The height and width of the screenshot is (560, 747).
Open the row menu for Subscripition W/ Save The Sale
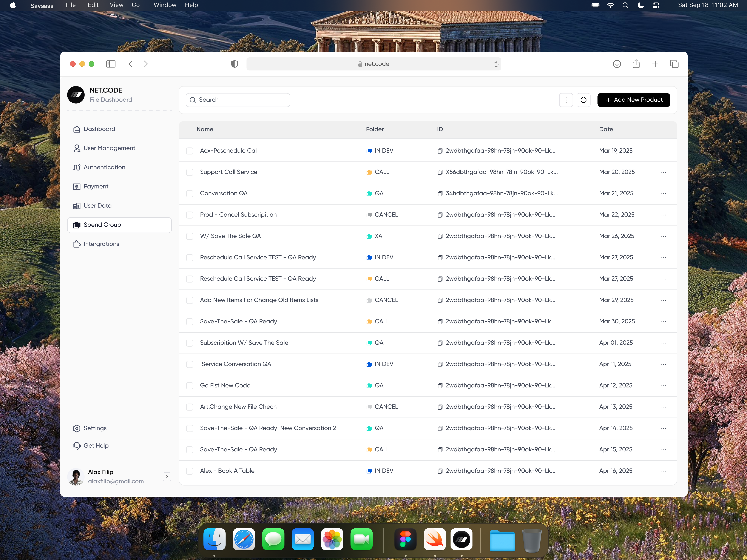click(664, 343)
